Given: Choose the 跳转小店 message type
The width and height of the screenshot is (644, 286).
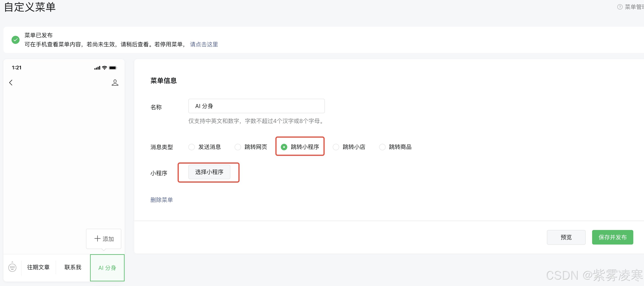Looking at the screenshot, I should [x=336, y=147].
